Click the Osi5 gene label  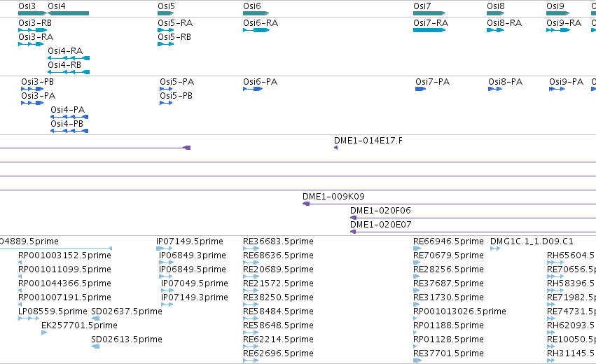167,6
